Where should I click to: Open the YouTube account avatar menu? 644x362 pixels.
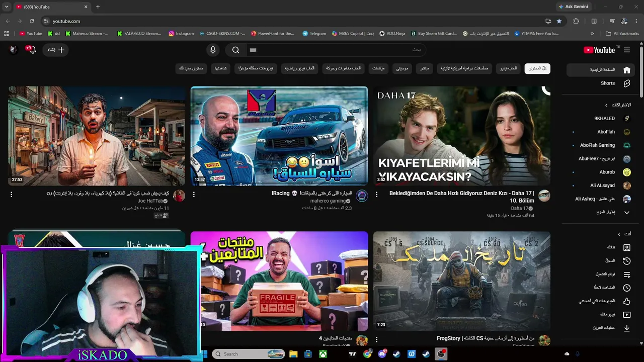13,49
